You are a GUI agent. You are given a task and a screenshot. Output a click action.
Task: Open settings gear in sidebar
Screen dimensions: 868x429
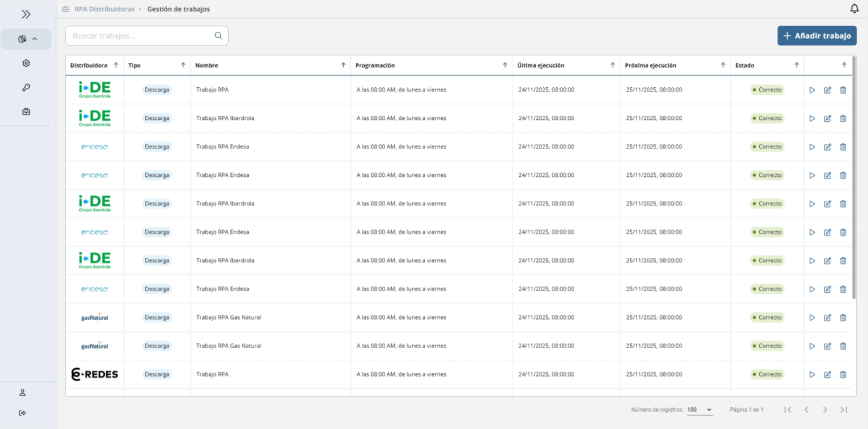point(26,63)
